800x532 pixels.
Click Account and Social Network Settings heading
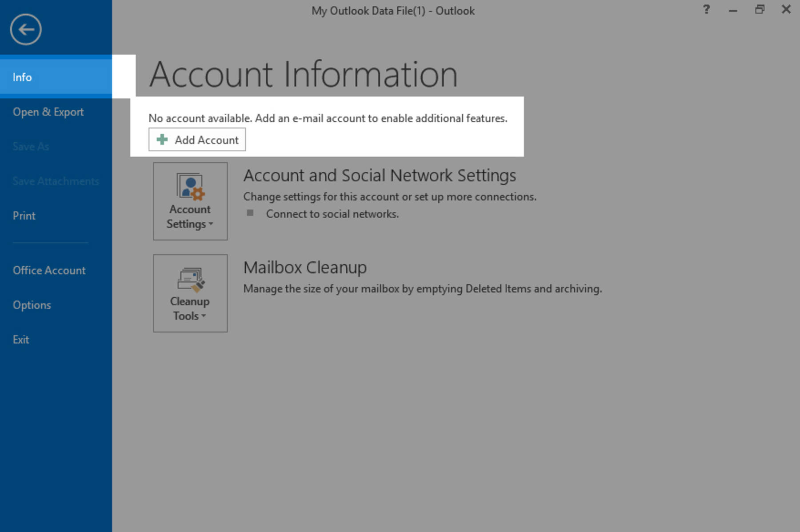pyautogui.click(x=380, y=176)
